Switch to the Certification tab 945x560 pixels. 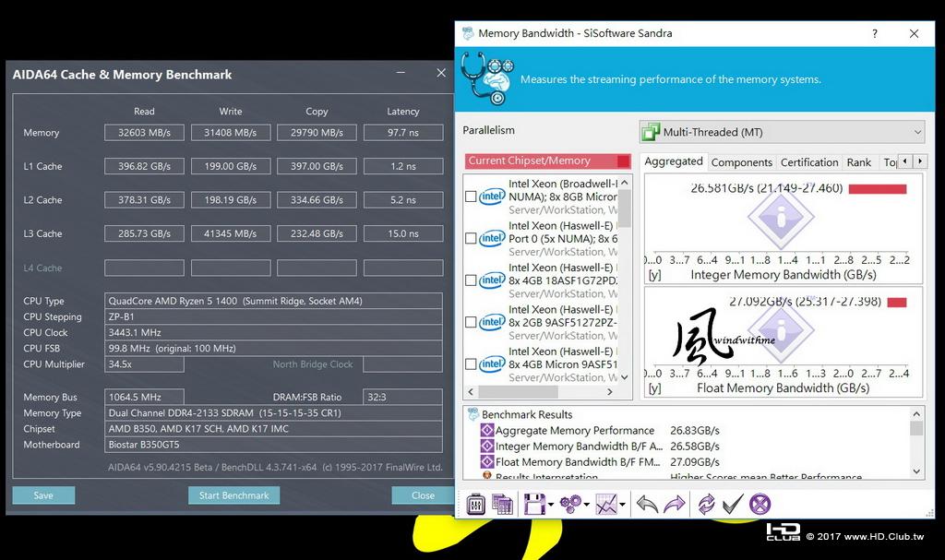[809, 162]
